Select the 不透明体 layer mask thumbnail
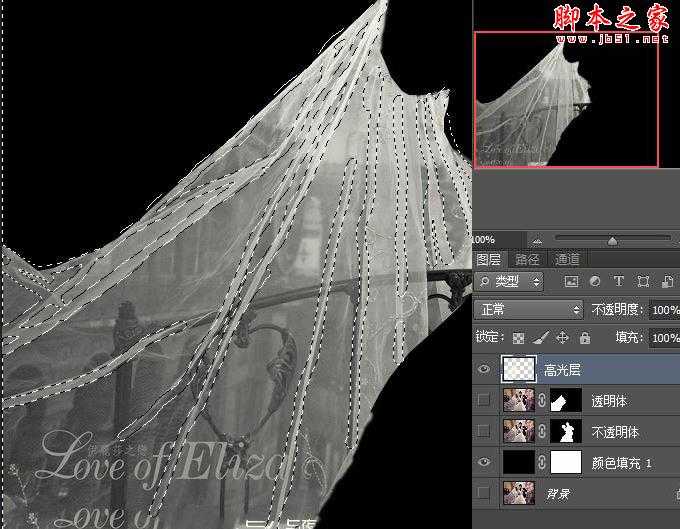This screenshot has width=680, height=529. point(566,431)
